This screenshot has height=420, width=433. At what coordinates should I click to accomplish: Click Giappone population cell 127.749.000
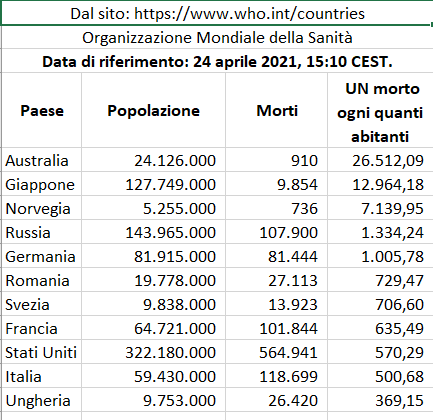[x=153, y=184]
